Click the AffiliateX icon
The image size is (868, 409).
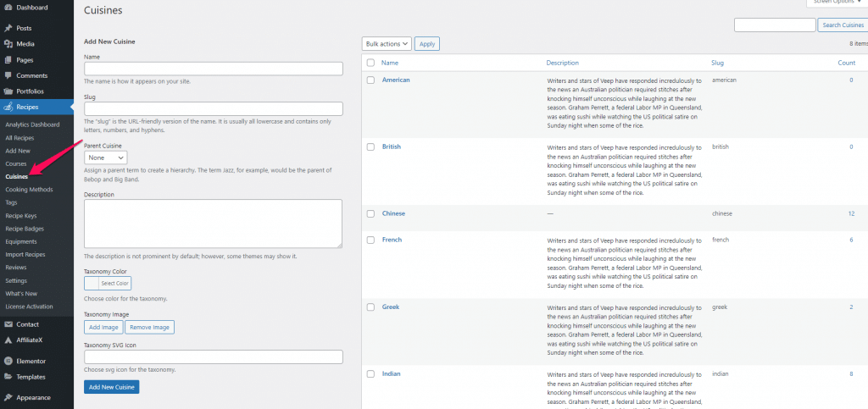[x=8, y=340]
